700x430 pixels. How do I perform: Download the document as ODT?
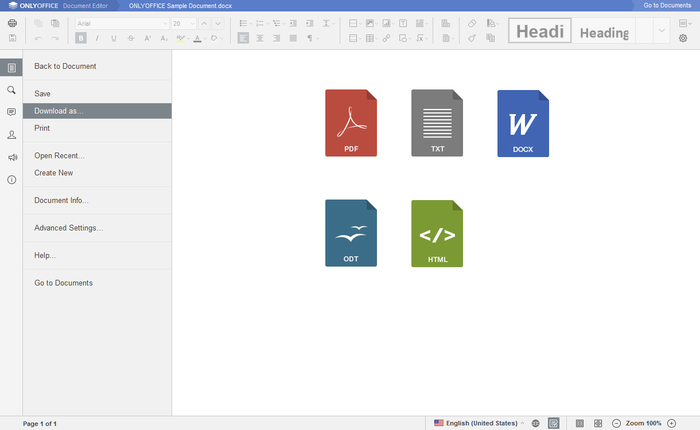(x=351, y=233)
